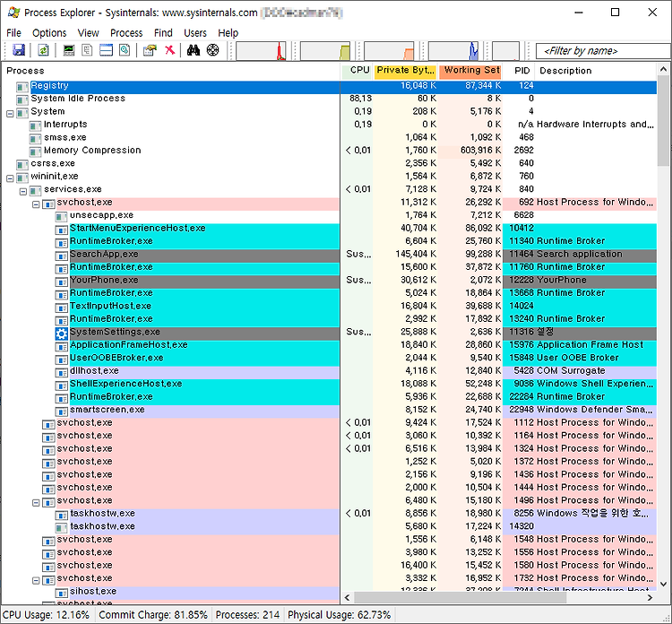Viewport: 672px width, 624px height.
Task: Click the binoculars Find Handle icon
Action: 194,50
